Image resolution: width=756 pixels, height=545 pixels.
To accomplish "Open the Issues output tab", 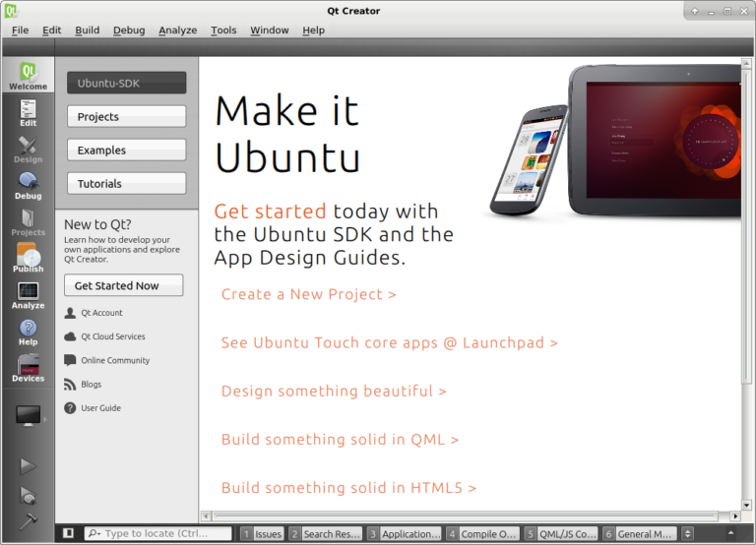I will [262, 533].
